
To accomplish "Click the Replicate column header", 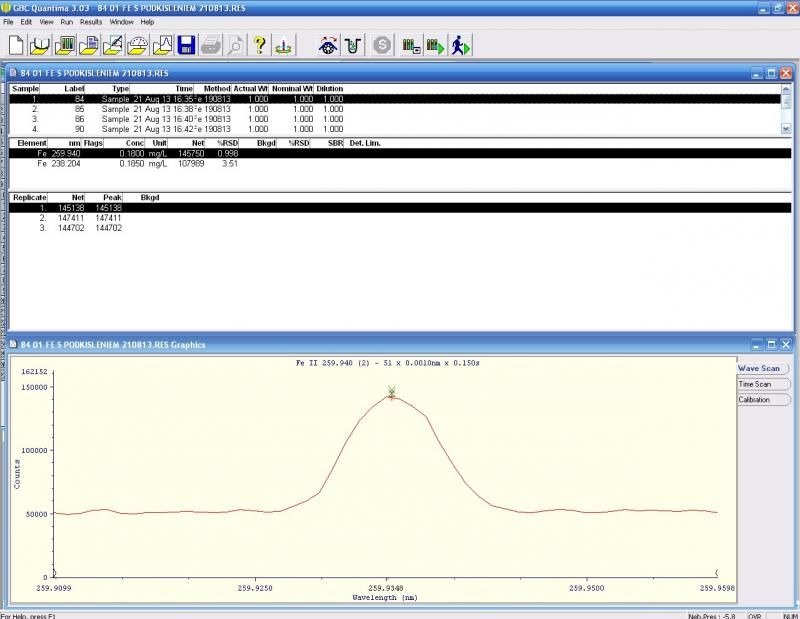I will pos(30,197).
